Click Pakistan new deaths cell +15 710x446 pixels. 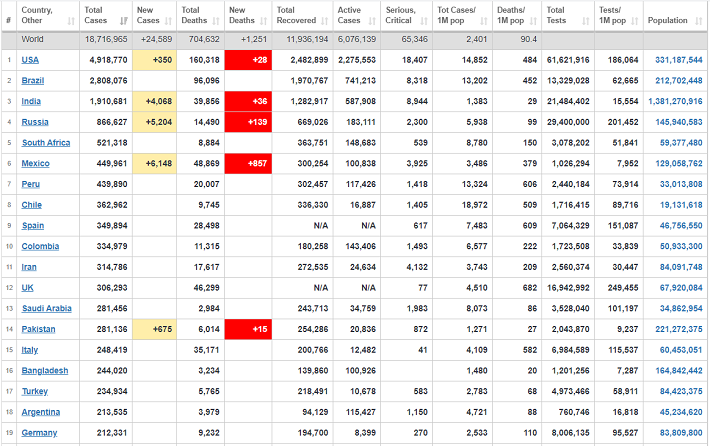(248, 329)
